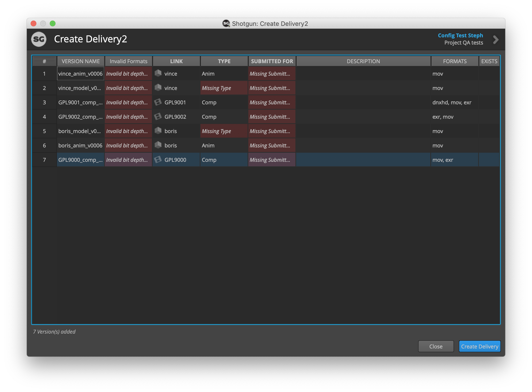
Task: Click row number 4 in the table
Action: tap(44, 117)
